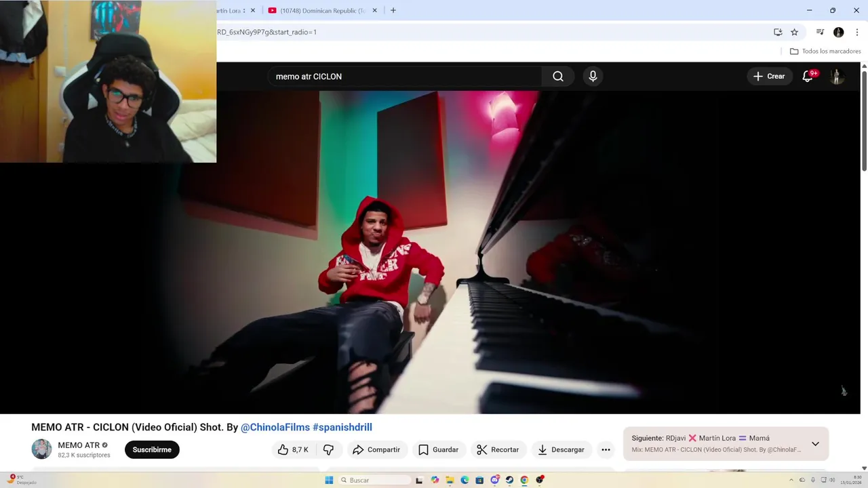Save video with Guardar button
This screenshot has height=488, width=868.
438,449
